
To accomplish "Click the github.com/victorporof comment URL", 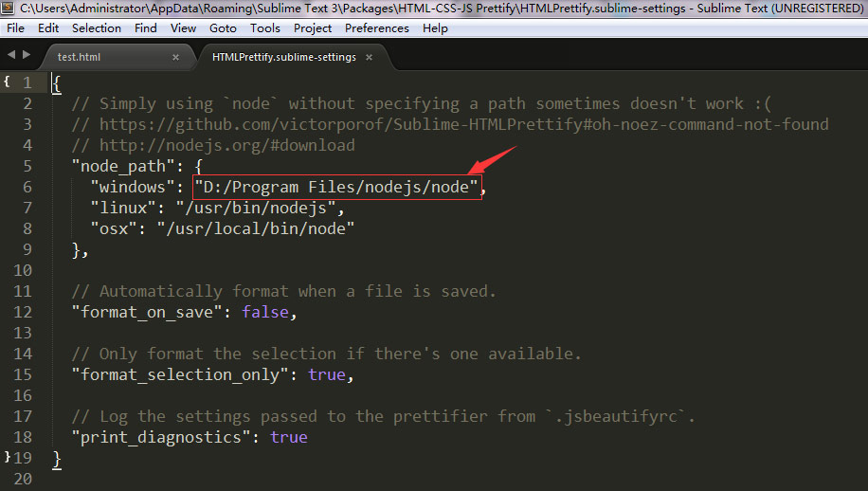I will pyautogui.click(x=464, y=124).
